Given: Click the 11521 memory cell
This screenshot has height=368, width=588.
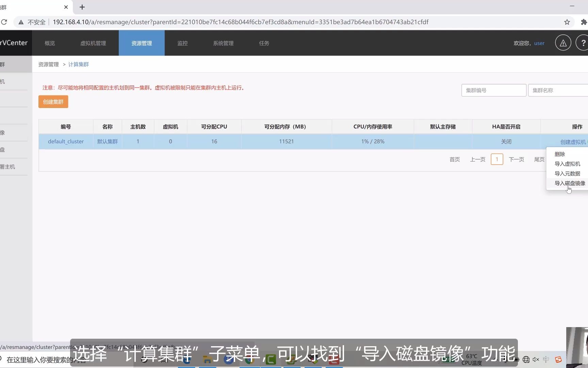Looking at the screenshot, I should pos(287,141).
